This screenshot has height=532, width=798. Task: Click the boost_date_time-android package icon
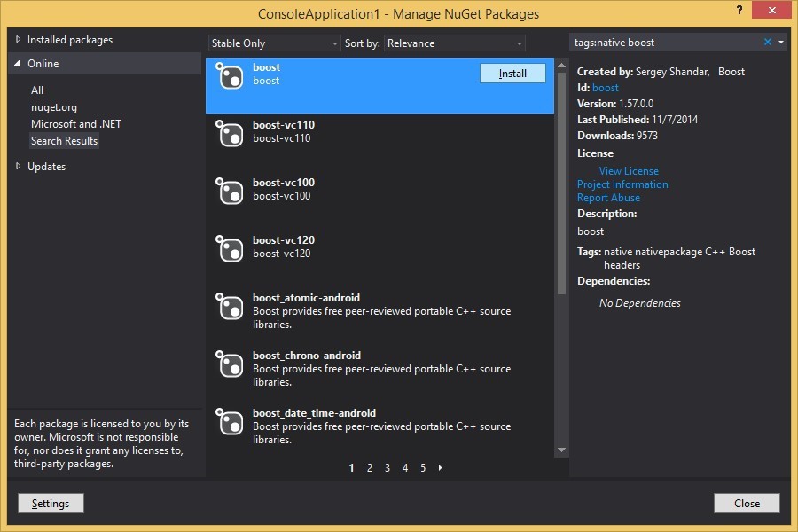coord(229,421)
